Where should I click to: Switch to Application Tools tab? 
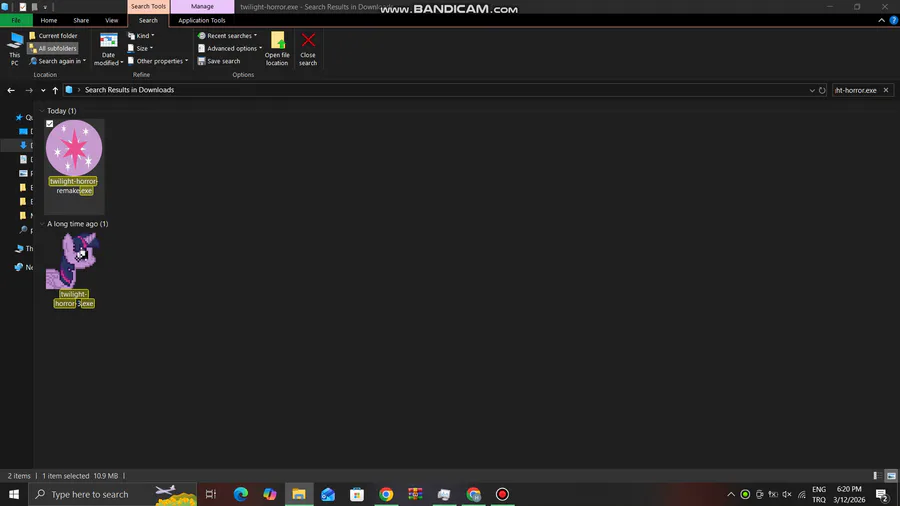[202, 20]
